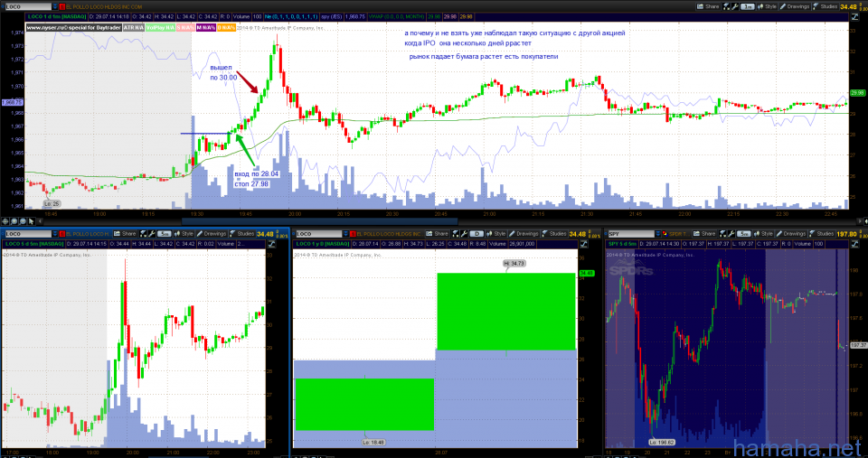
Task: Open symbol dropdown arrow in LOCO 5m chart
Action: click(55, 234)
